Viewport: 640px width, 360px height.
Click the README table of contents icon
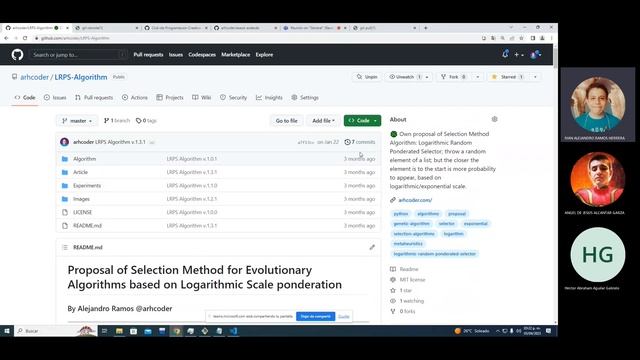[65, 247]
